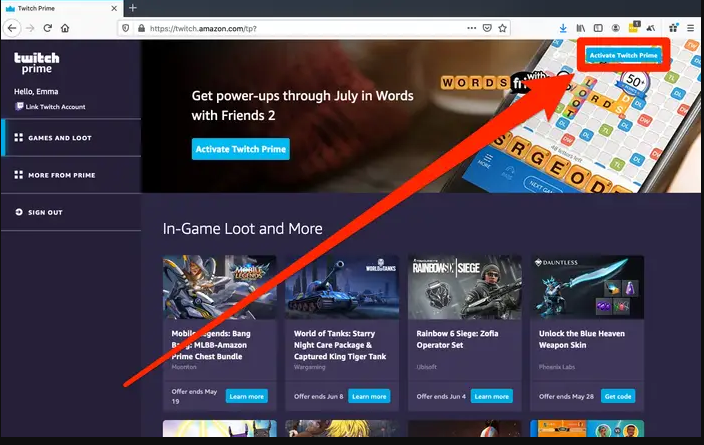Image resolution: width=704 pixels, height=445 pixels.
Task: Click 'Offer ends May 19' text
Action: click(194, 396)
